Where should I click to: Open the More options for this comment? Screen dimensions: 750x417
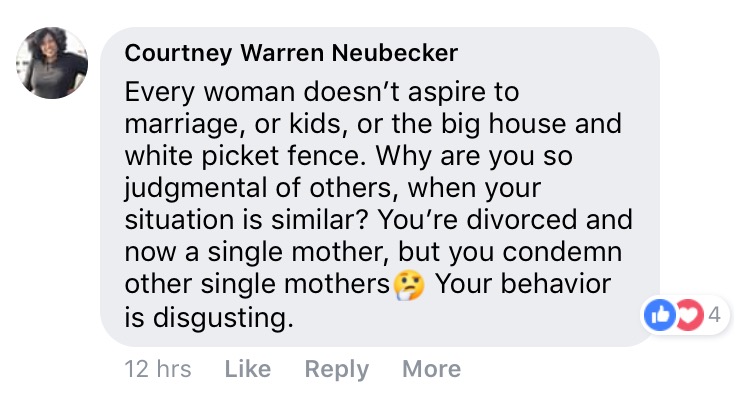pos(431,369)
